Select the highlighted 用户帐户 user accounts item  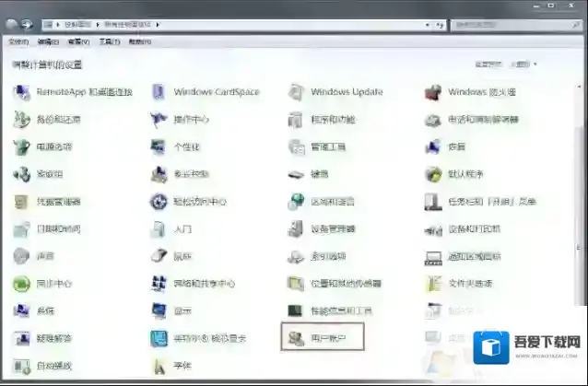pos(323,337)
